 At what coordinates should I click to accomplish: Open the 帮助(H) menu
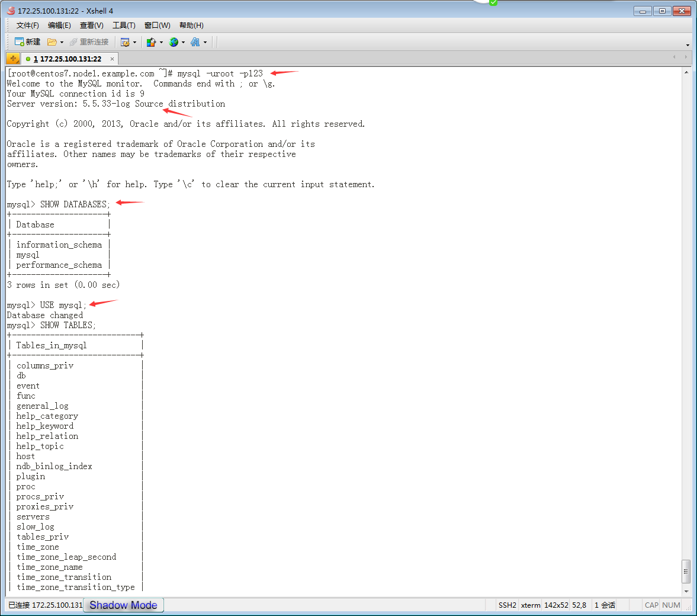[x=191, y=25]
